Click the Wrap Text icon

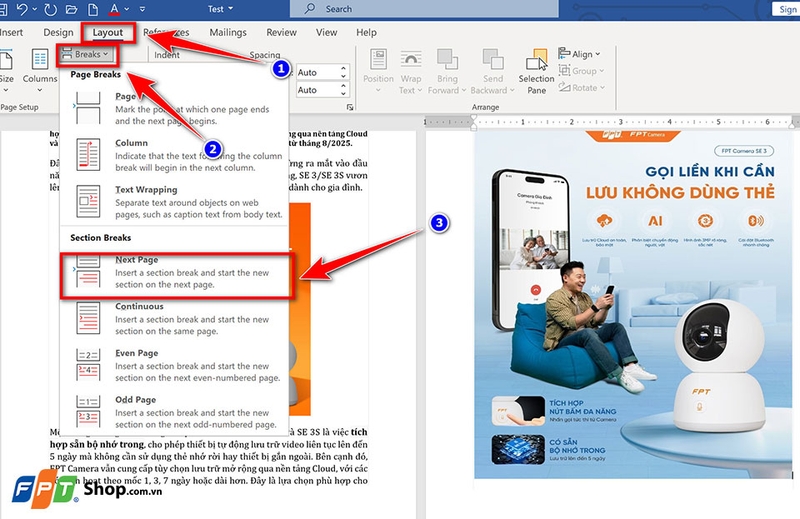pos(409,70)
